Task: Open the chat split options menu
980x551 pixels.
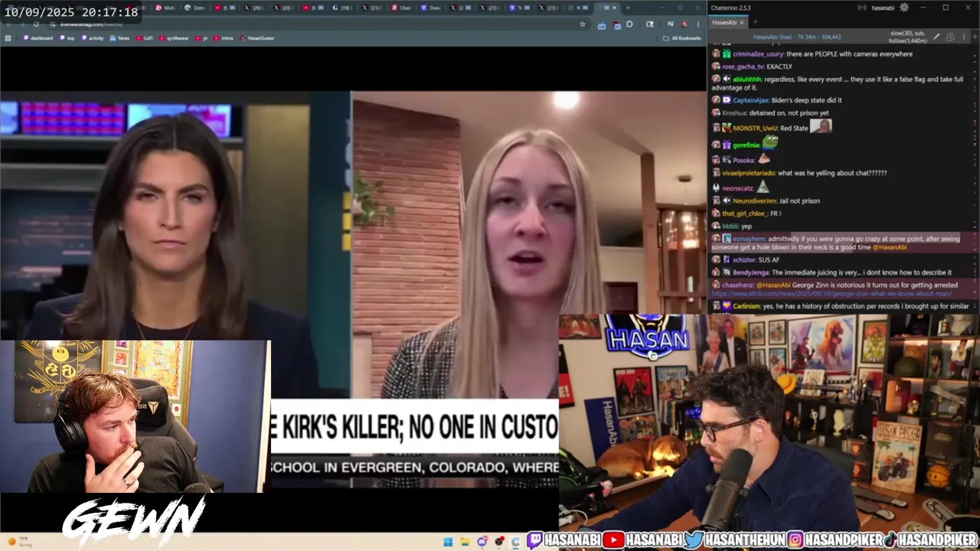Action: pos(964,37)
